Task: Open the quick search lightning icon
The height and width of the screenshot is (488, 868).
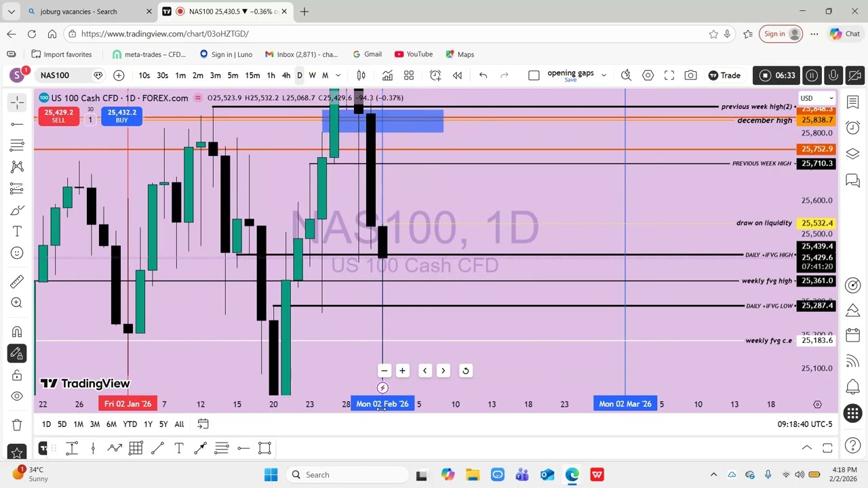Action: [x=626, y=75]
